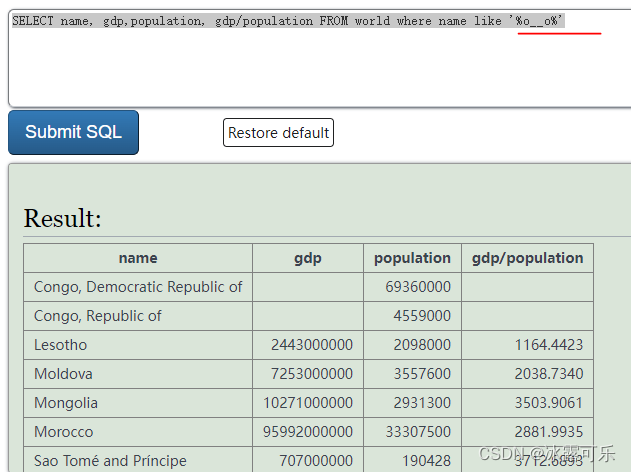Screen dimensions: 631x472
Task: Select the 'Morocco' name cell
Action: (138, 432)
